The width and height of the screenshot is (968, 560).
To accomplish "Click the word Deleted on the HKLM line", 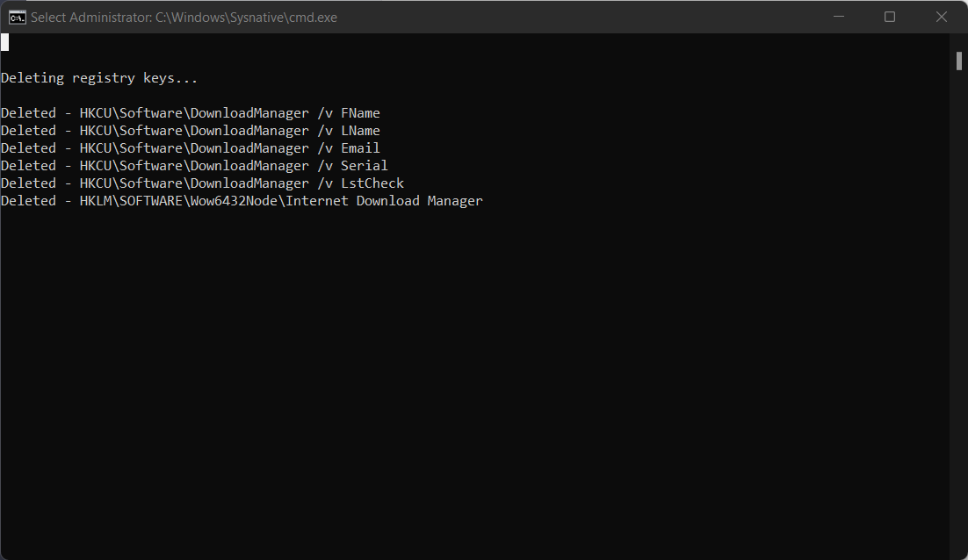I will (x=28, y=200).
